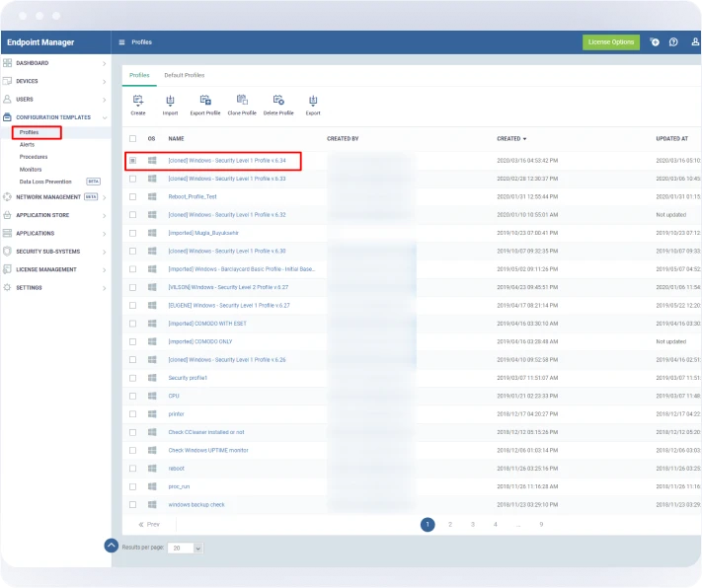Click the Clone Profile icon
The image size is (702, 588).
(242, 101)
